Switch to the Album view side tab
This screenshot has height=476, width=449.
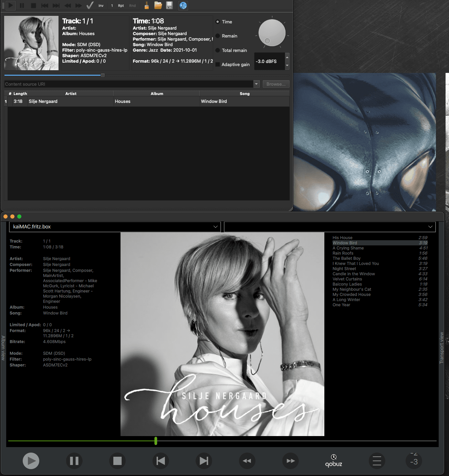pyautogui.click(x=3, y=348)
